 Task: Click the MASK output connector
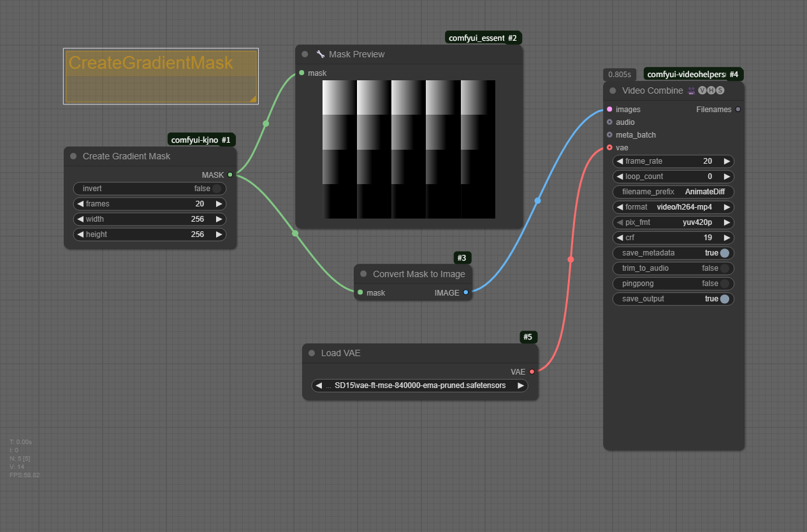[230, 175]
